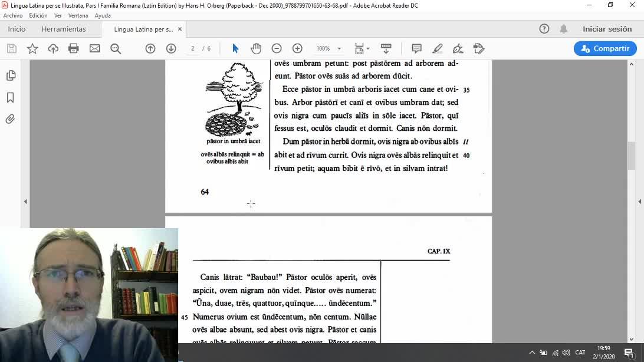Click the print file icon
Screen dimensions: 644x362
[74, 48]
